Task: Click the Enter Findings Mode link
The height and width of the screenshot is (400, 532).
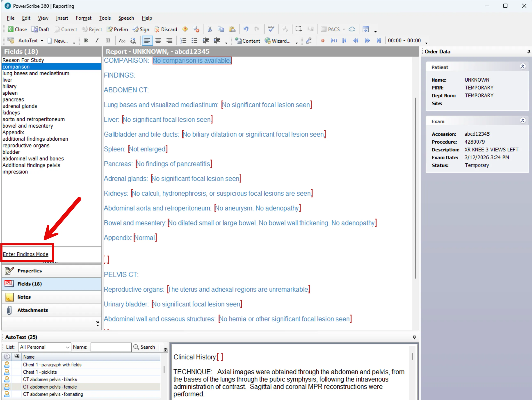Action: pos(25,254)
